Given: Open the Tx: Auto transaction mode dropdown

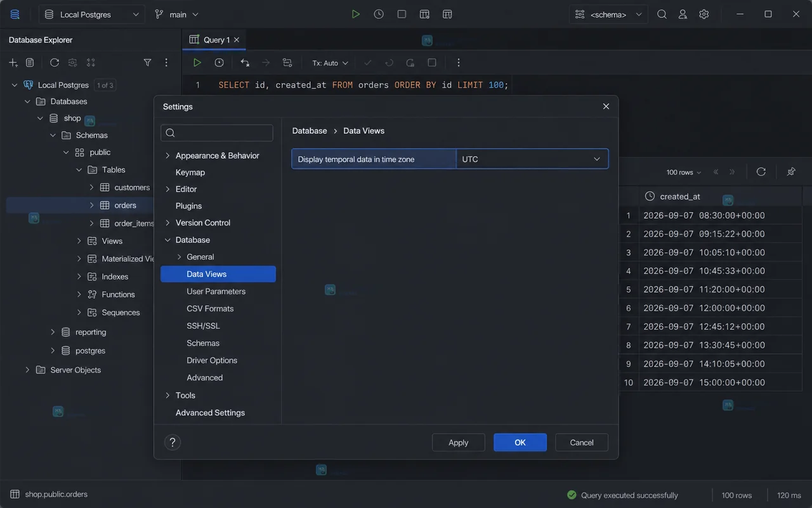Looking at the screenshot, I should tap(331, 63).
